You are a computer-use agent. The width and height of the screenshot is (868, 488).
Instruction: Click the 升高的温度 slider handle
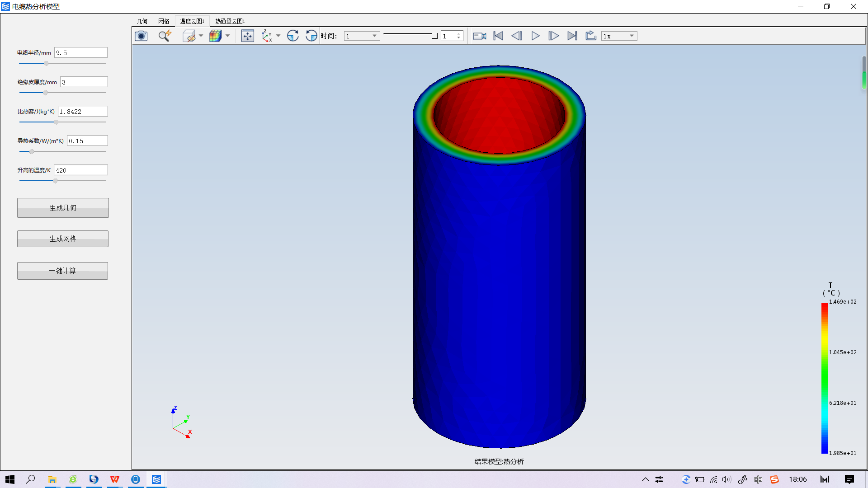55,181
